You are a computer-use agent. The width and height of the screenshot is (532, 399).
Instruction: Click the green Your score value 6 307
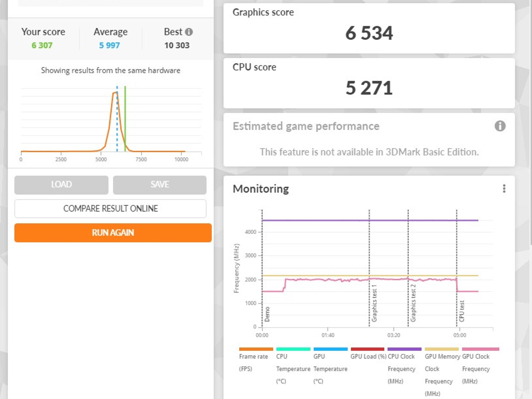[x=42, y=45]
